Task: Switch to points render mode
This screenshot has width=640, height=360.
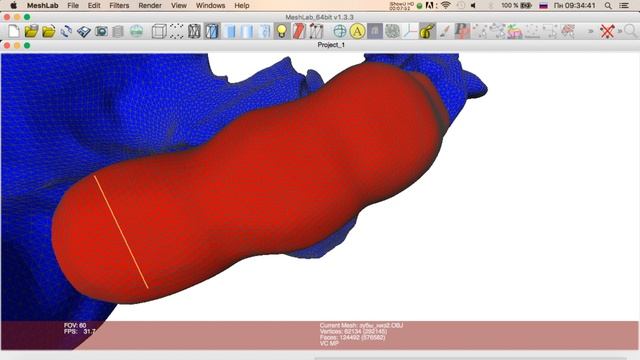Action: (x=177, y=31)
